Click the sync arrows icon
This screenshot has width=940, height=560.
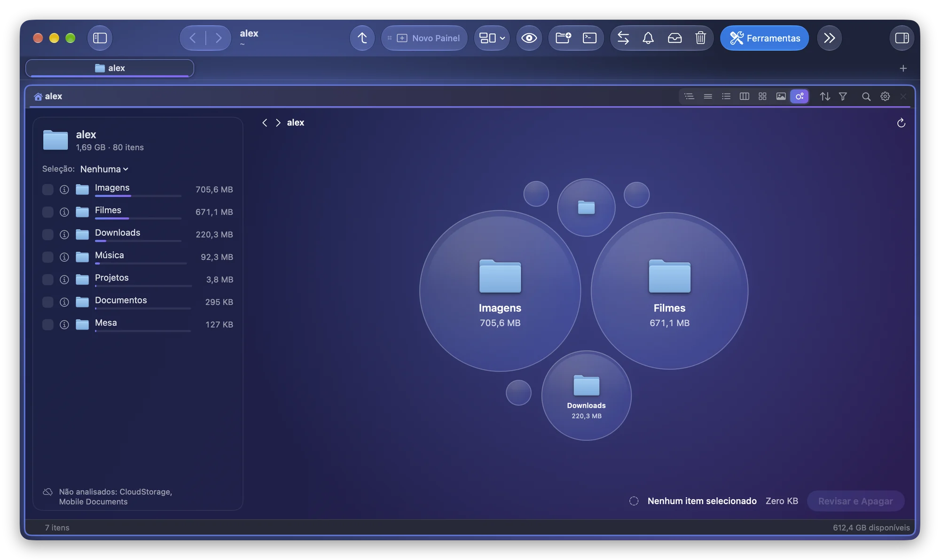pyautogui.click(x=623, y=38)
